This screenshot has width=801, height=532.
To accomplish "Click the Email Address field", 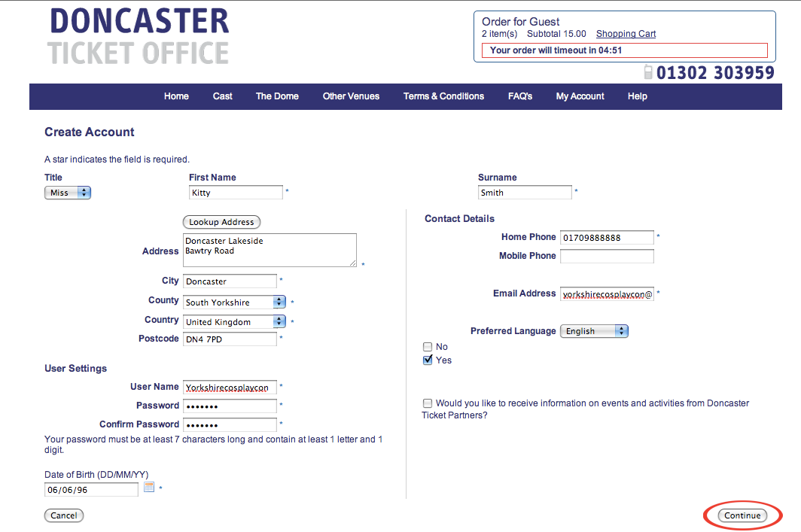I will pos(607,294).
